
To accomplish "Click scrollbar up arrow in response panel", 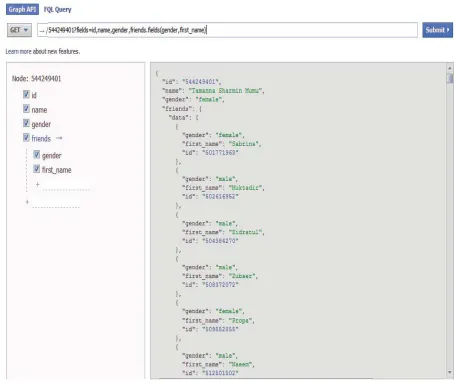I will (450, 68).
